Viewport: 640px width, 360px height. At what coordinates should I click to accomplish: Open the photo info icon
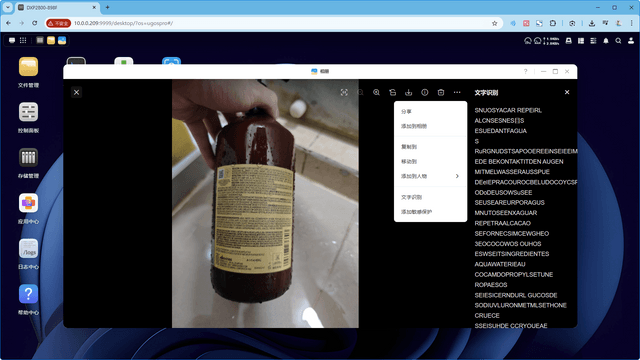425,93
